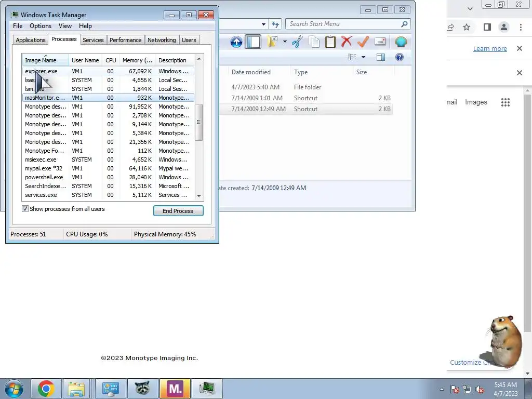The height and width of the screenshot is (399, 532).
Task: Click the Change your view list icon
Action: tap(352, 57)
